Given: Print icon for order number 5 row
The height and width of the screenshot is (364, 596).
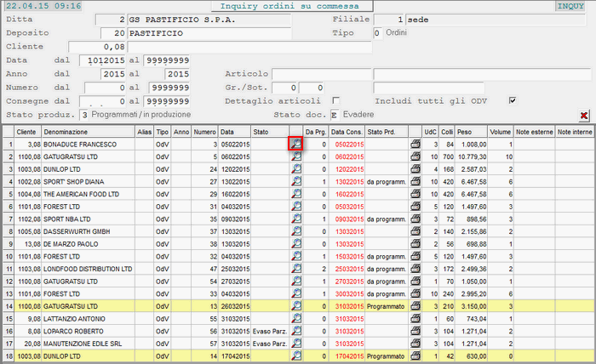Looking at the screenshot, I should 415,156.
